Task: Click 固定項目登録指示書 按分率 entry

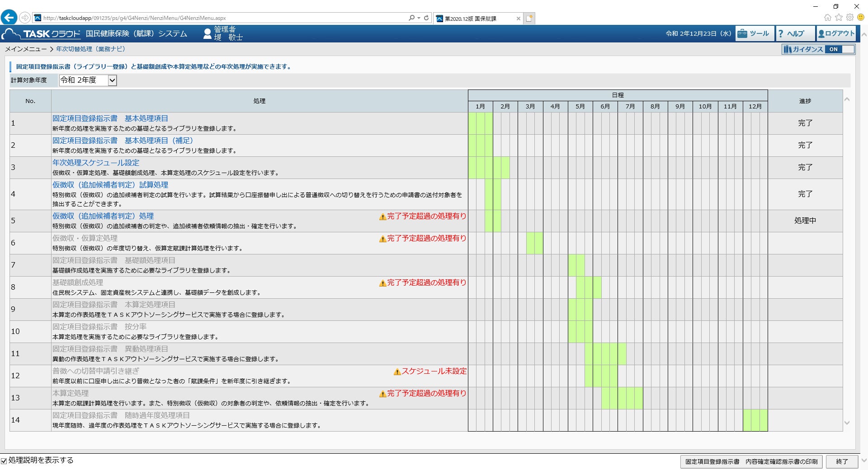Action: click(99, 327)
